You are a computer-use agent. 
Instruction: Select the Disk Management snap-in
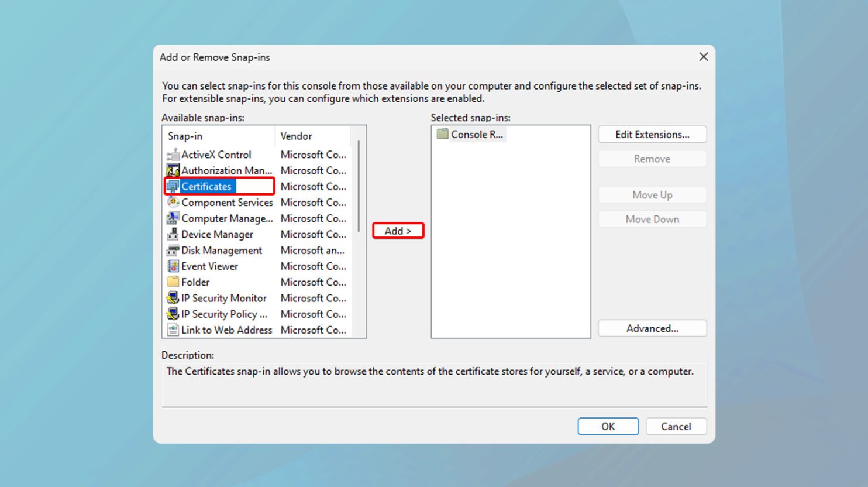pyautogui.click(x=222, y=250)
